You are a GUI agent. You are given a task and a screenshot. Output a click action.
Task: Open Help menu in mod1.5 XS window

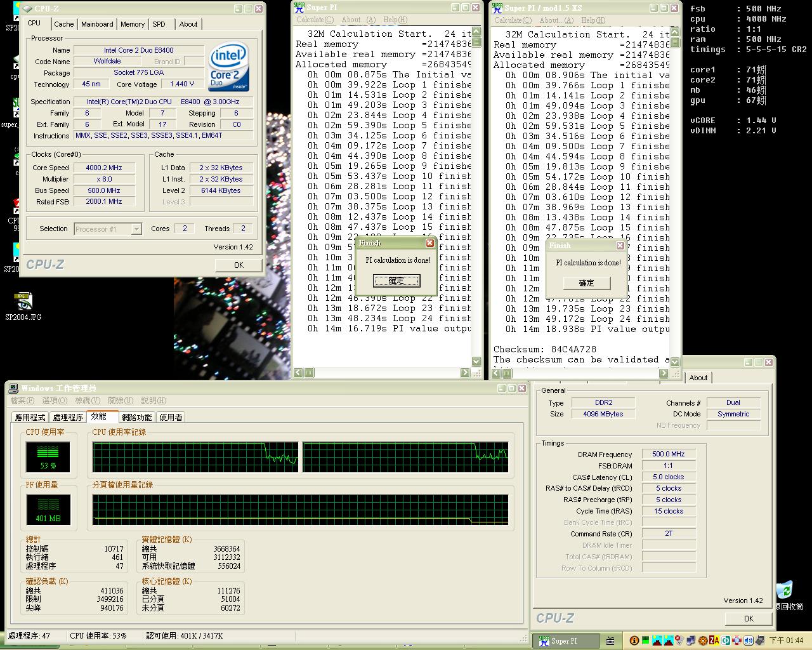pos(593,20)
